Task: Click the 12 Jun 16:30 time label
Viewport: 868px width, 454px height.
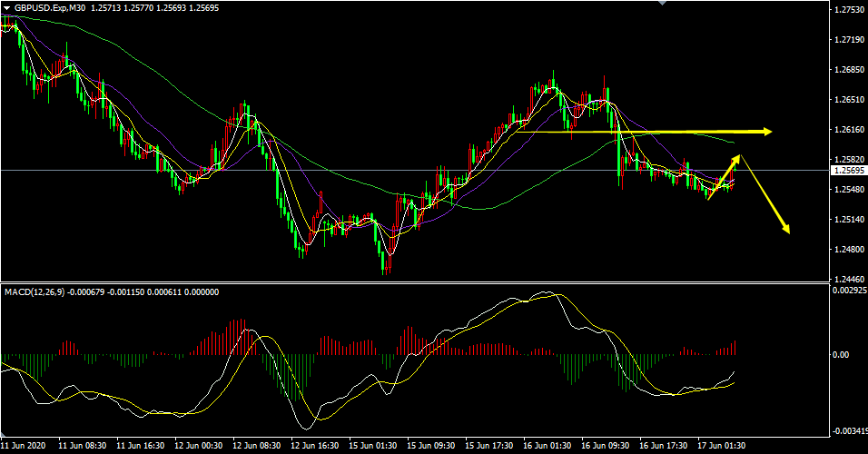Action: tap(316, 446)
